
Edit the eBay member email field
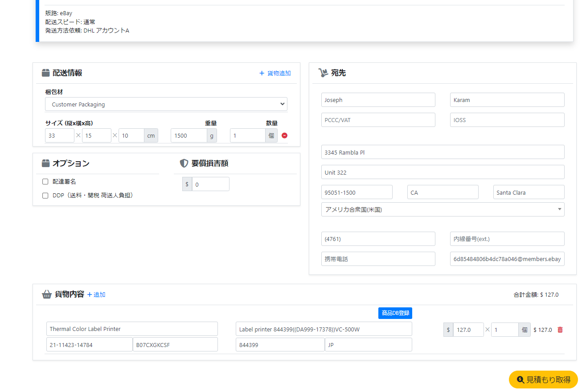pyautogui.click(x=507, y=259)
